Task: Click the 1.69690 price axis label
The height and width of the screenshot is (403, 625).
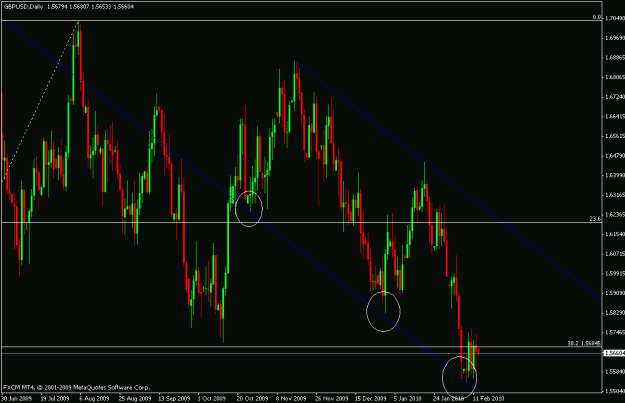Action: [615, 38]
